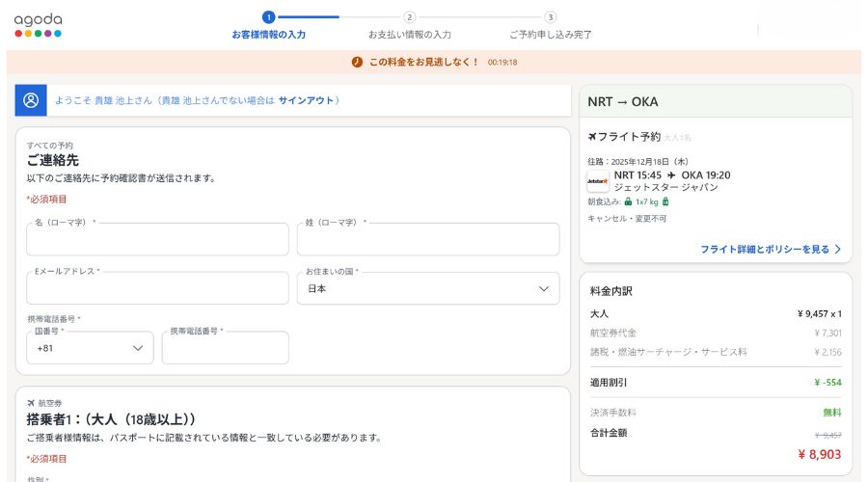Click step 2 お支払い情報の入力
This screenshot has height=482, width=868.
[x=410, y=26]
